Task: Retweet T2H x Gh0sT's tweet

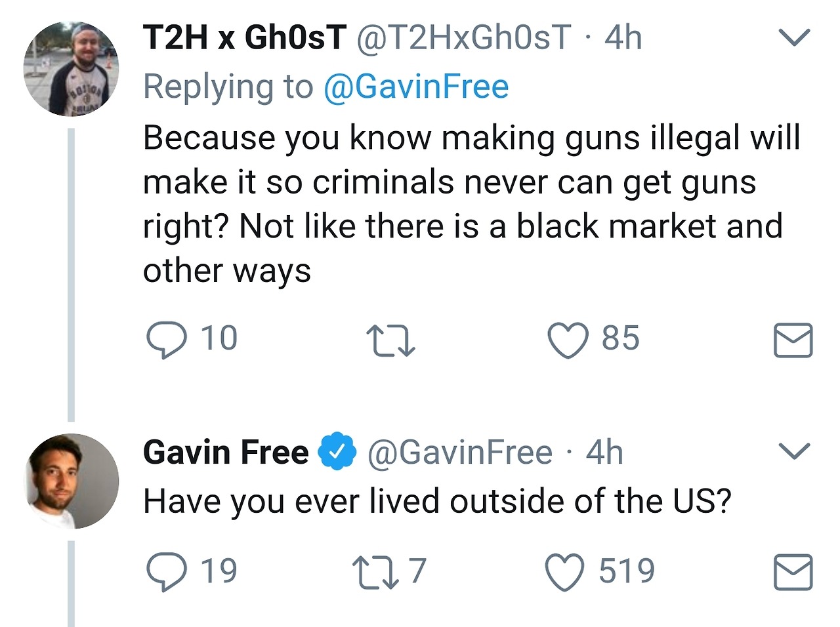Action: 390,340
